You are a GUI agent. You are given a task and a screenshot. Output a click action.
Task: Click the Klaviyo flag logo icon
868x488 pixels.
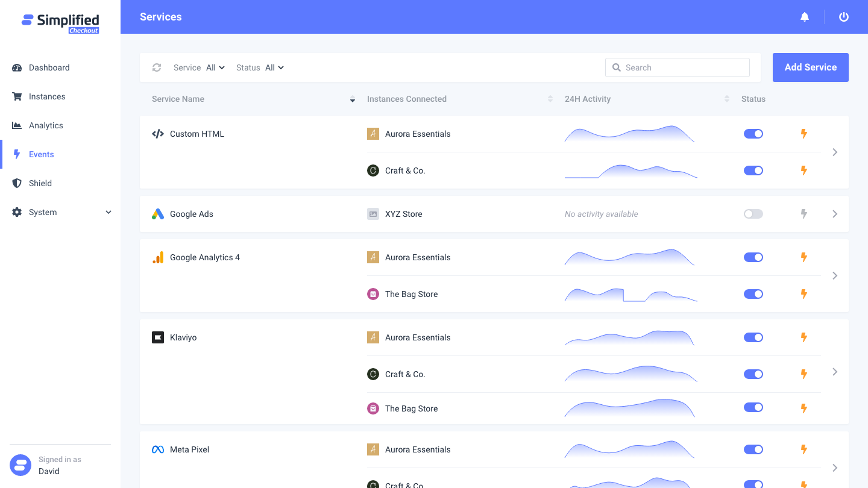(x=158, y=337)
